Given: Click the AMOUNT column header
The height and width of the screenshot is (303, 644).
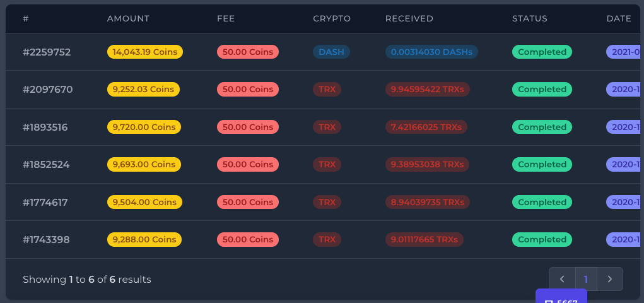Looking at the screenshot, I should pos(128,18).
